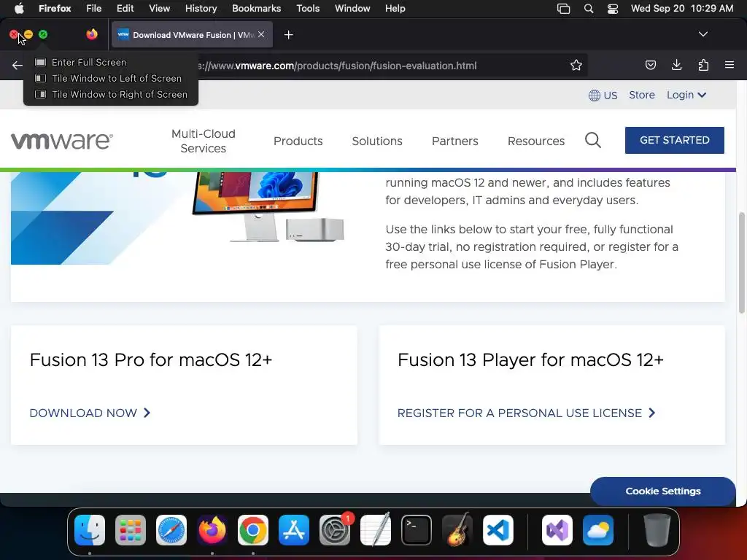Open Finder from the Dock
Viewport: 747px width, 560px height.
pos(90,530)
